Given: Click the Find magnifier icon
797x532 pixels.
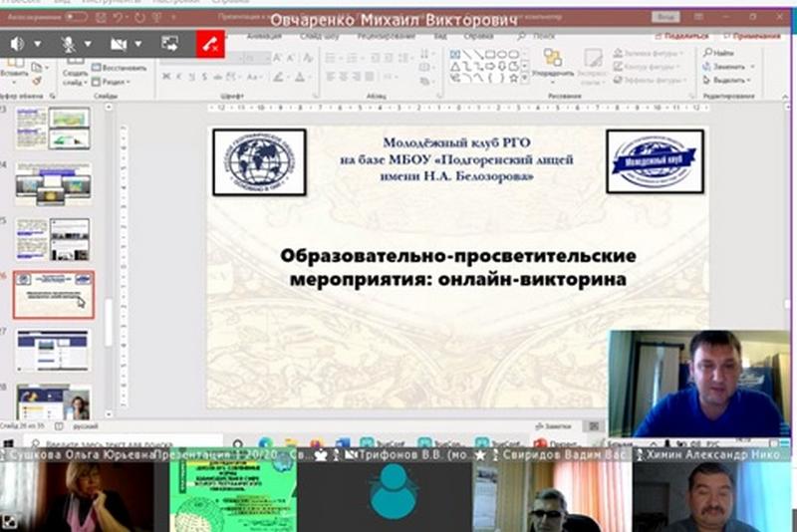Looking at the screenshot, I should (707, 52).
